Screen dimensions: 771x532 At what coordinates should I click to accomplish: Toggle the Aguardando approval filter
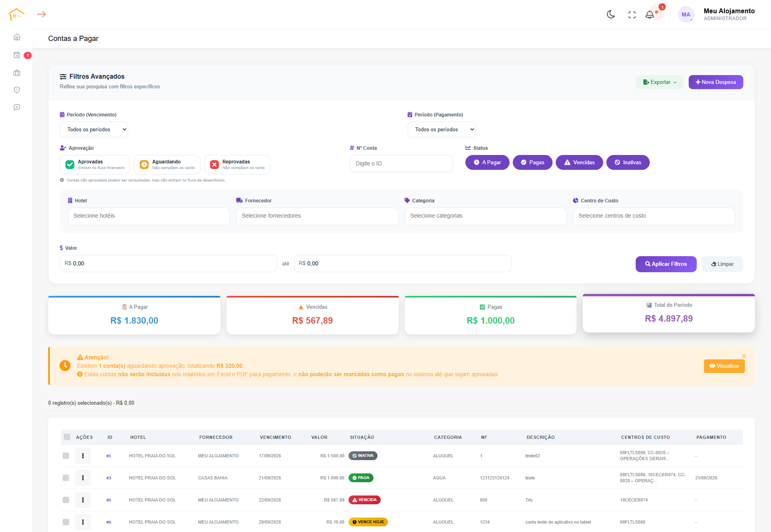tap(167, 165)
